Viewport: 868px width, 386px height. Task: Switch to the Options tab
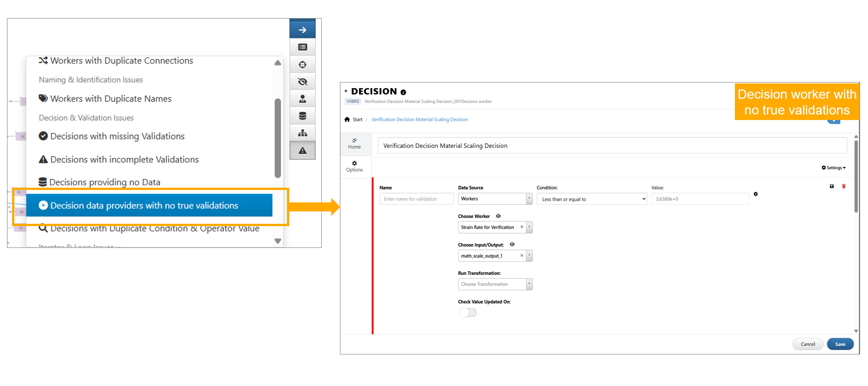coord(354,166)
